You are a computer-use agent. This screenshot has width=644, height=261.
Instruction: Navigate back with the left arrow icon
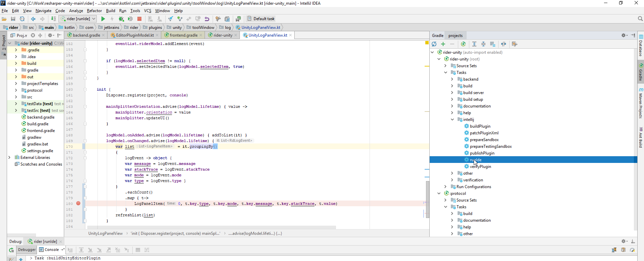click(33, 19)
